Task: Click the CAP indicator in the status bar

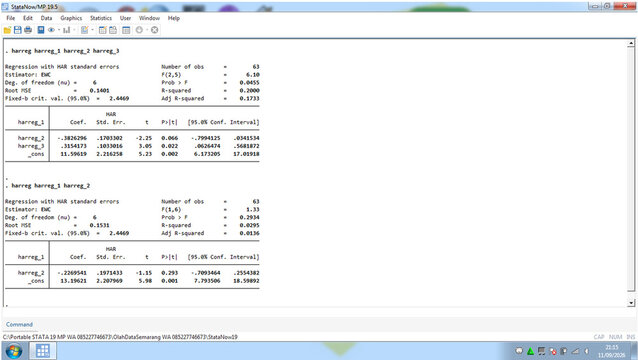Action: click(599, 337)
